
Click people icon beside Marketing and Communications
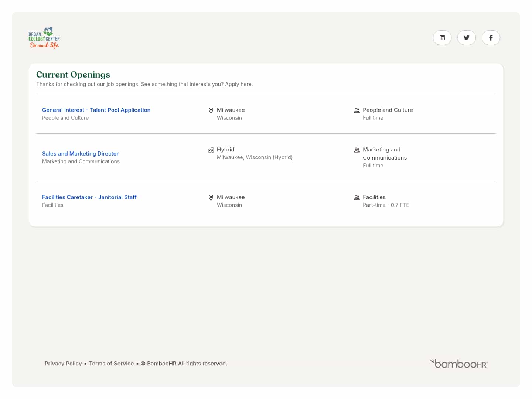(x=357, y=150)
